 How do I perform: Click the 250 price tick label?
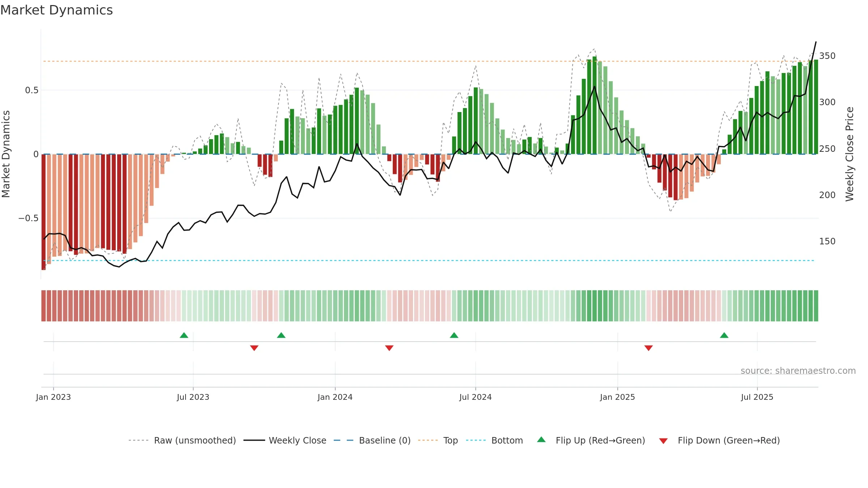pyautogui.click(x=827, y=149)
